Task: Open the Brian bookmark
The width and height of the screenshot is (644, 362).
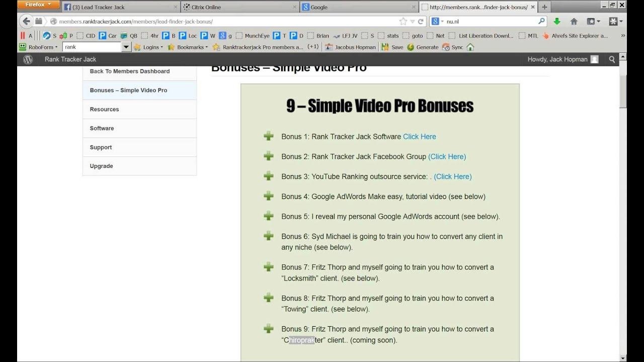Action: [318, 36]
